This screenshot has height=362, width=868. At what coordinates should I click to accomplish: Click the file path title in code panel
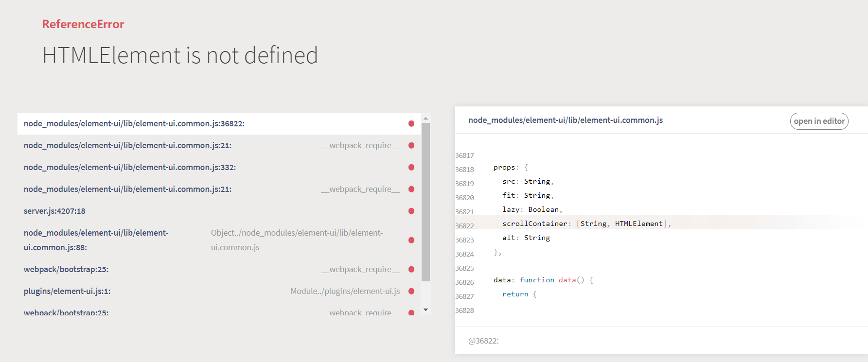[x=566, y=120]
